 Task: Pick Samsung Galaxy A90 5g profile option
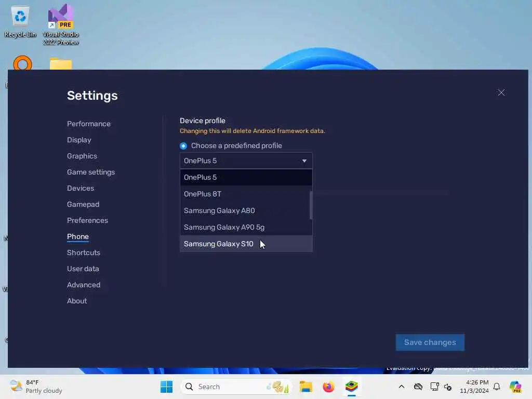click(x=246, y=228)
